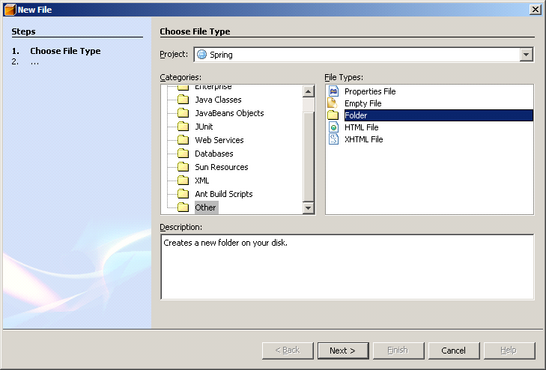Screen dimensions: 546x370
Task: Click the JavaBeans Objects folder icon
Action: (x=183, y=113)
